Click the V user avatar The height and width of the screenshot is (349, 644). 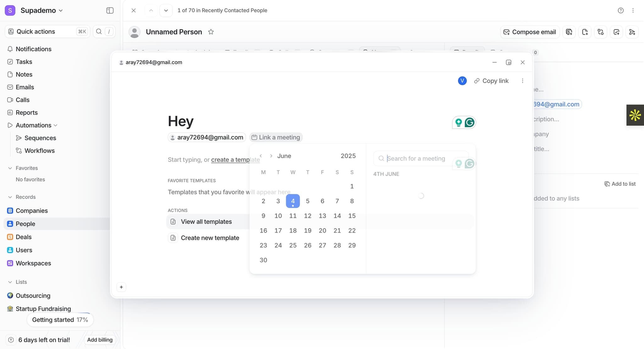pos(462,81)
